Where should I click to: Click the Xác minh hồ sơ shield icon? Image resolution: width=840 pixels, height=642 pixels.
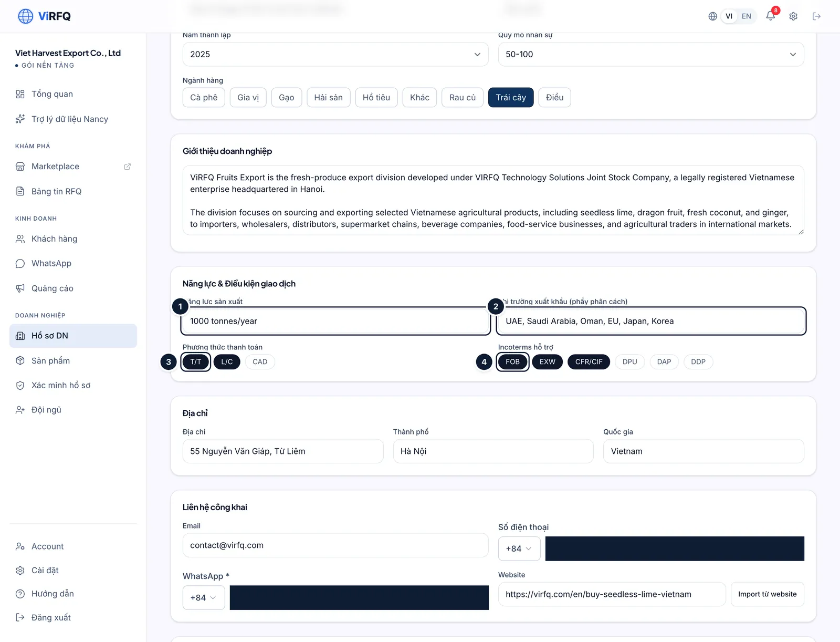[x=20, y=385]
